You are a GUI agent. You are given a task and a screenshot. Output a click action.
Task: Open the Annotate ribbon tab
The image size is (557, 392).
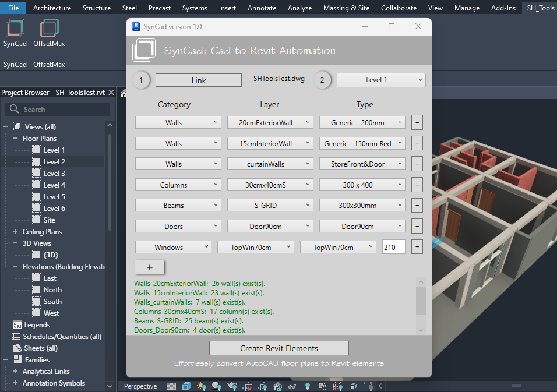point(262,8)
